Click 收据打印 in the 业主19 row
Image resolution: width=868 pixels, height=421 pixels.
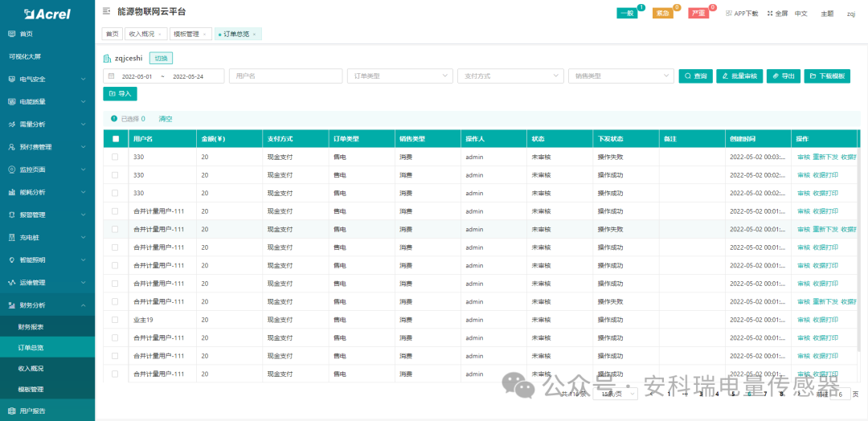[x=825, y=320]
